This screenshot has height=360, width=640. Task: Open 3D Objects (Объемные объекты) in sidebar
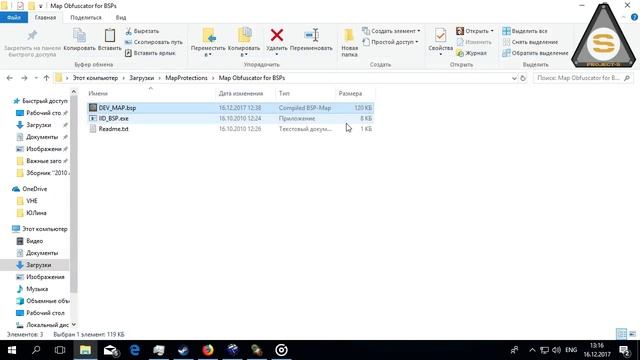click(42, 301)
